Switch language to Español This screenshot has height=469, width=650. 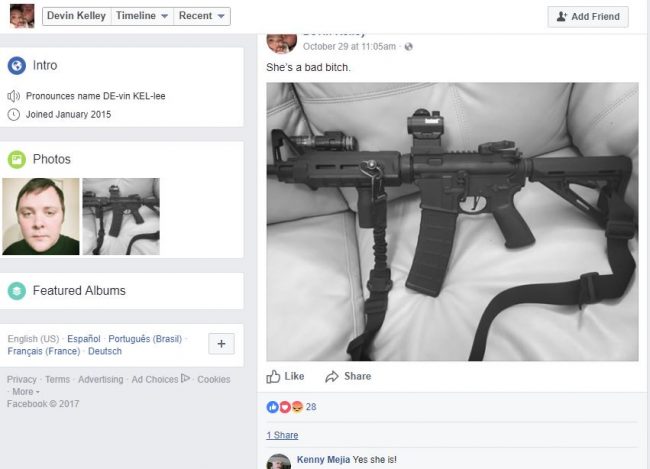(x=84, y=339)
